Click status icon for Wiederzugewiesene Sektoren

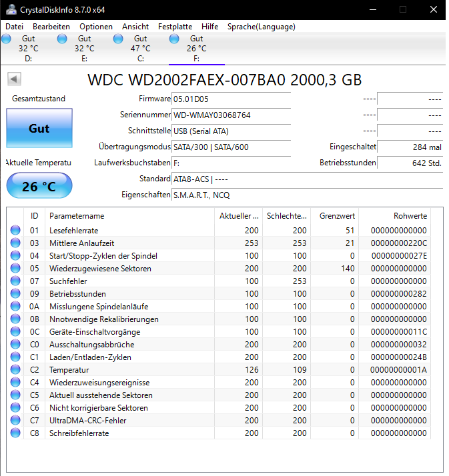(x=15, y=269)
